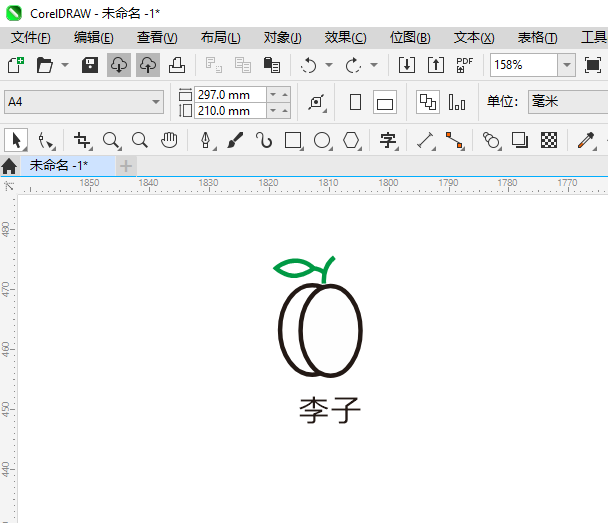The image size is (608, 523).
Task: Toggle apply layout to all pages
Action: pyautogui.click(x=428, y=102)
